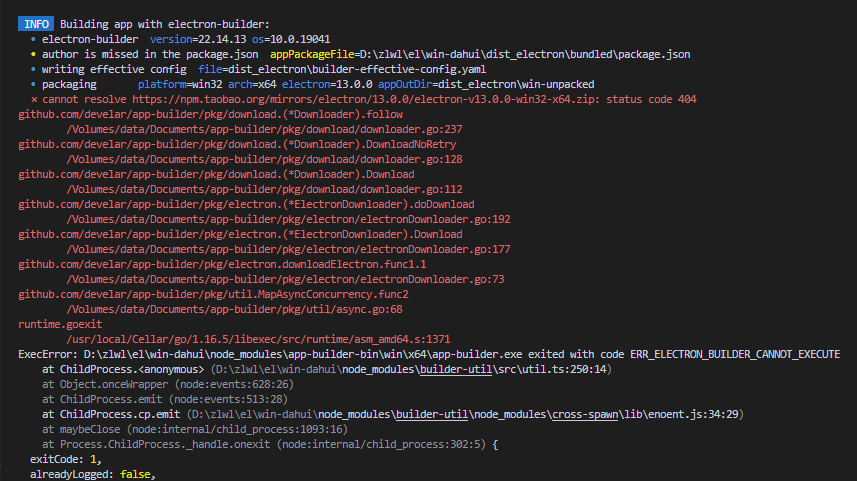
Task: Open the electronDownloader.go:192 path
Action: click(x=288, y=219)
